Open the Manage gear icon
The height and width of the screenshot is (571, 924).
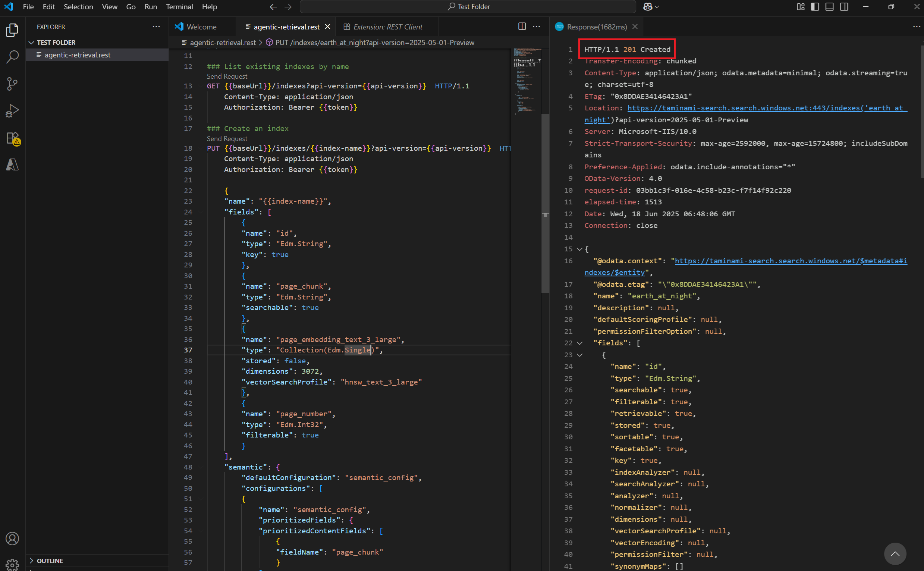pyautogui.click(x=12, y=564)
